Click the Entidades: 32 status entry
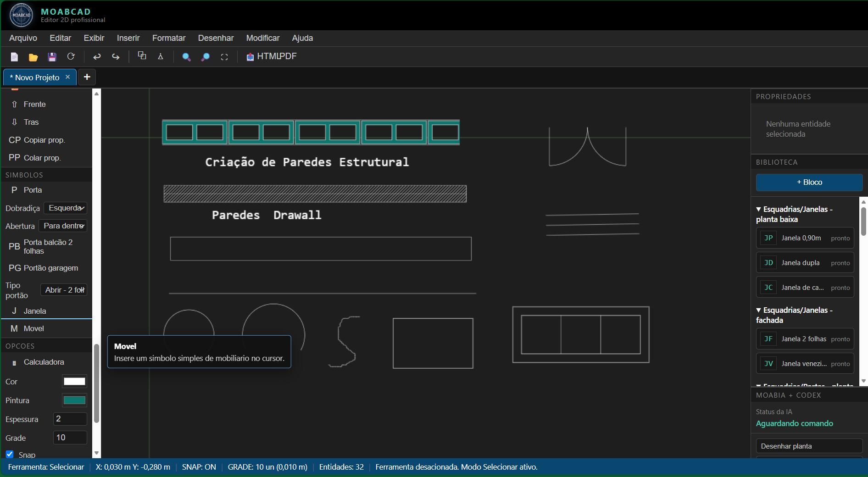The image size is (868, 477). point(341,467)
